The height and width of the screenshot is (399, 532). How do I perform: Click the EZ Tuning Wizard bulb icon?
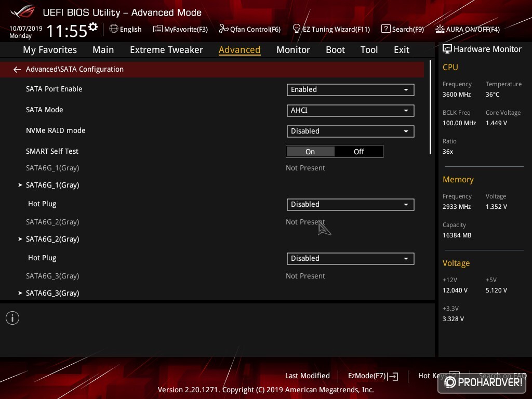point(296,29)
